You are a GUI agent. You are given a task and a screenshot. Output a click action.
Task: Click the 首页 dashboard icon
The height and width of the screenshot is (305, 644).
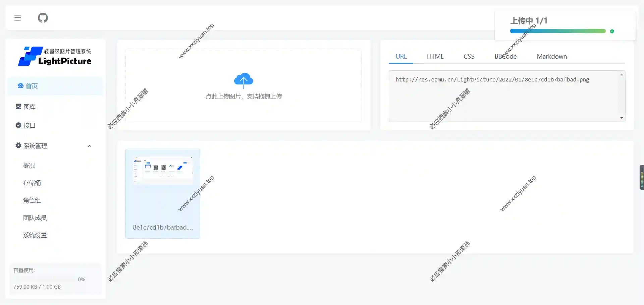[20, 86]
